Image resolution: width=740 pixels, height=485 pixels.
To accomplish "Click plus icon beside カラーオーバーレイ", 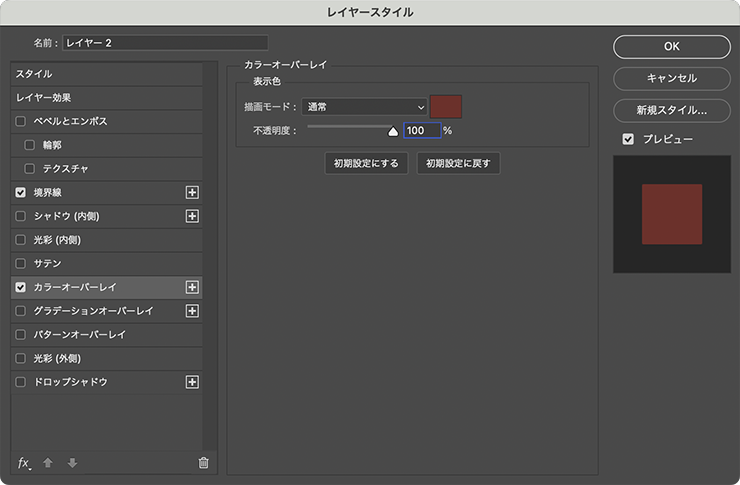I will pyautogui.click(x=193, y=287).
